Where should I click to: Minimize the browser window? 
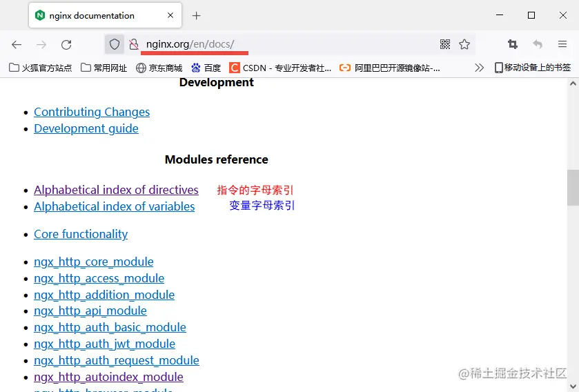[x=500, y=15]
